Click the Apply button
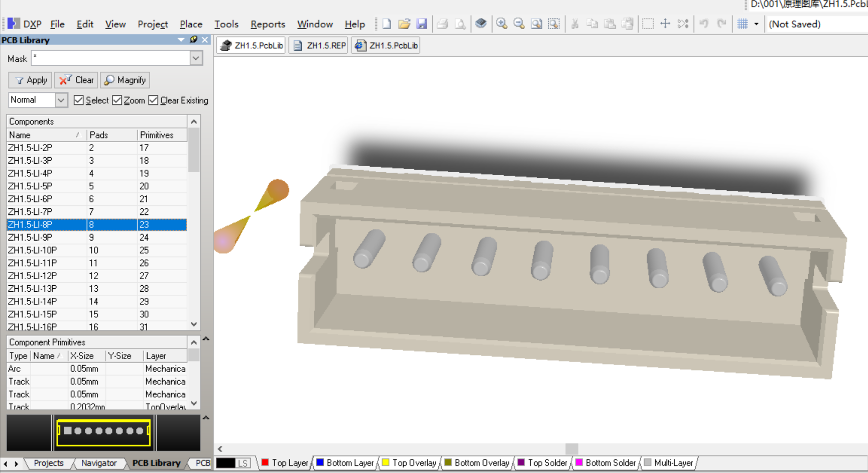The height and width of the screenshot is (473, 868). [31, 80]
